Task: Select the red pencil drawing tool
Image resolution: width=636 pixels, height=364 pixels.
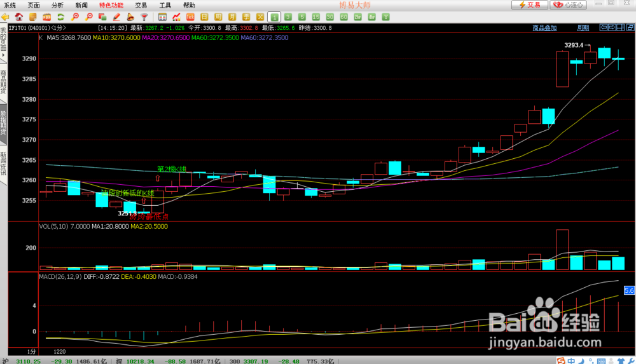Action: pos(116,17)
